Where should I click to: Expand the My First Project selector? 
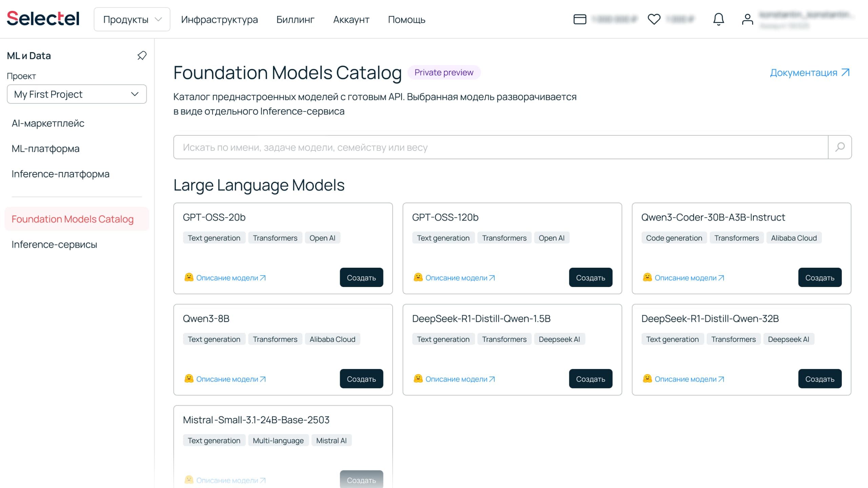pos(77,94)
